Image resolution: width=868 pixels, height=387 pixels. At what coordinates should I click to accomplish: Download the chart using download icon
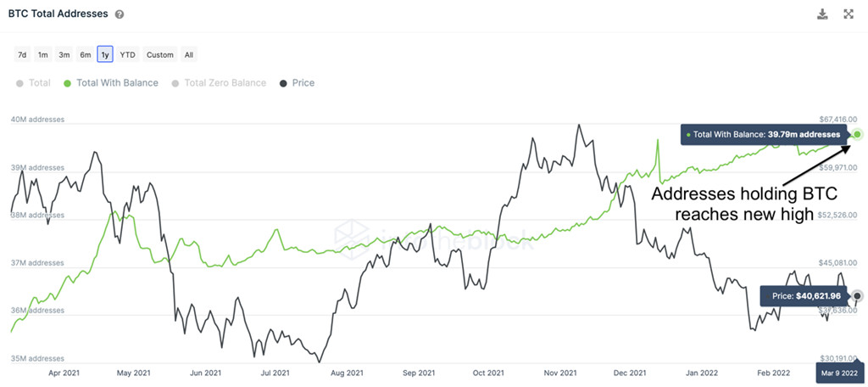pos(822,14)
